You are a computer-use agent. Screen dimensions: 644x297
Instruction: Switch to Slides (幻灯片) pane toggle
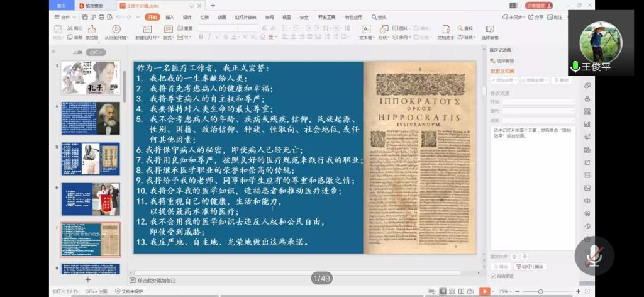[x=96, y=53]
